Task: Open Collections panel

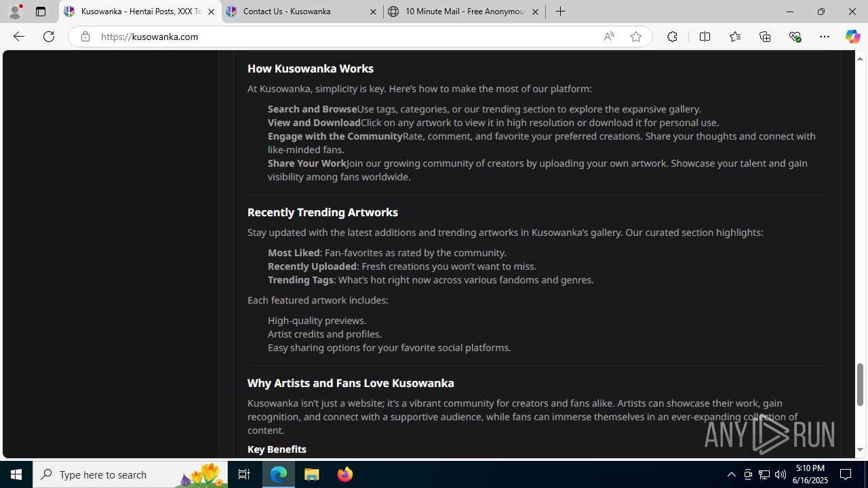Action: click(x=765, y=37)
